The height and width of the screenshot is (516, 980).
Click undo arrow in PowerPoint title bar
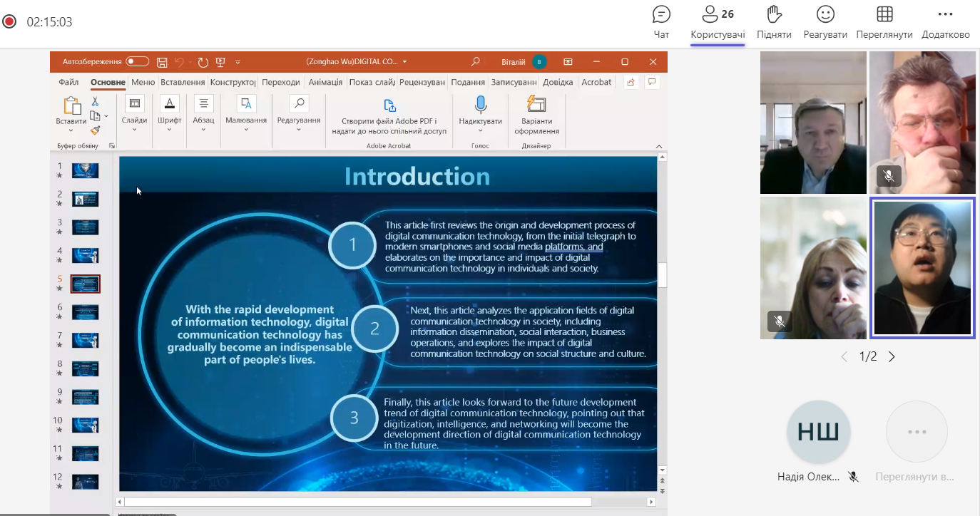click(x=180, y=62)
